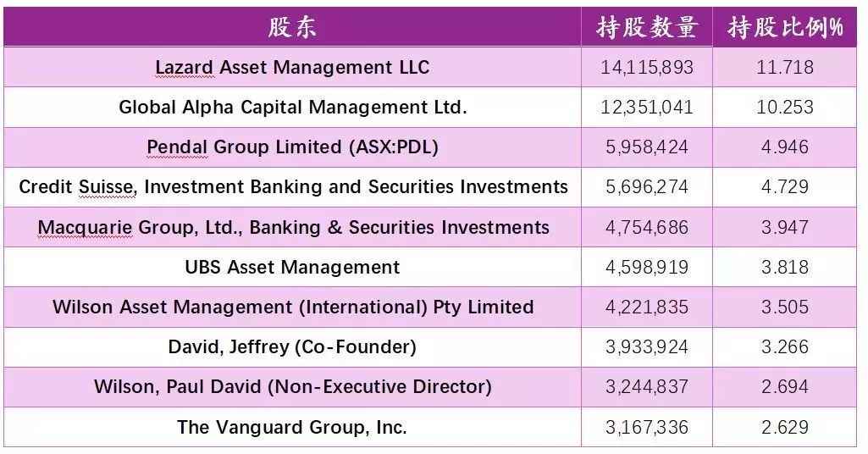Select David, Jeffrey (Co-Founder) cell
Screen dimensions: 868x454
[x=292, y=347]
